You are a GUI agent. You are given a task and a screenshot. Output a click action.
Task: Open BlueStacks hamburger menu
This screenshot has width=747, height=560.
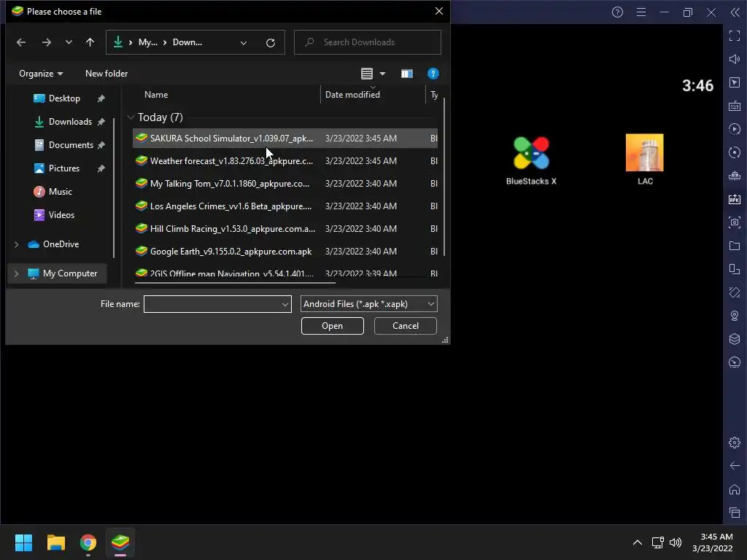(x=641, y=12)
